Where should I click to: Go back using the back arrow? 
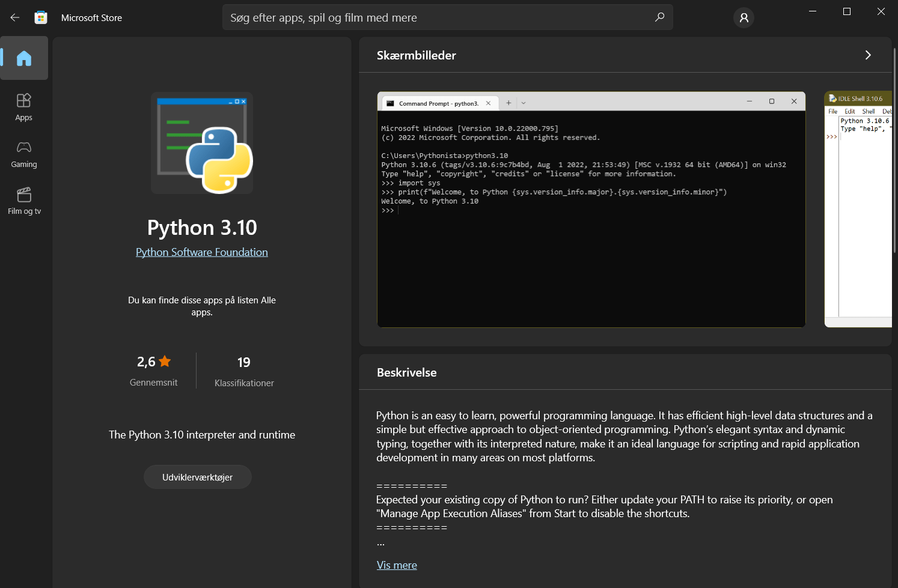(14, 17)
